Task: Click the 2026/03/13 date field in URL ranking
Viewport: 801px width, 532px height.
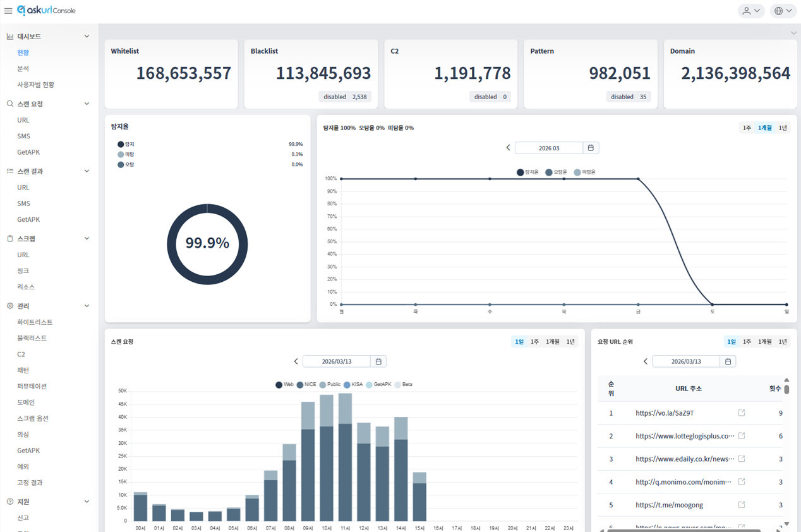Action: pyautogui.click(x=685, y=361)
